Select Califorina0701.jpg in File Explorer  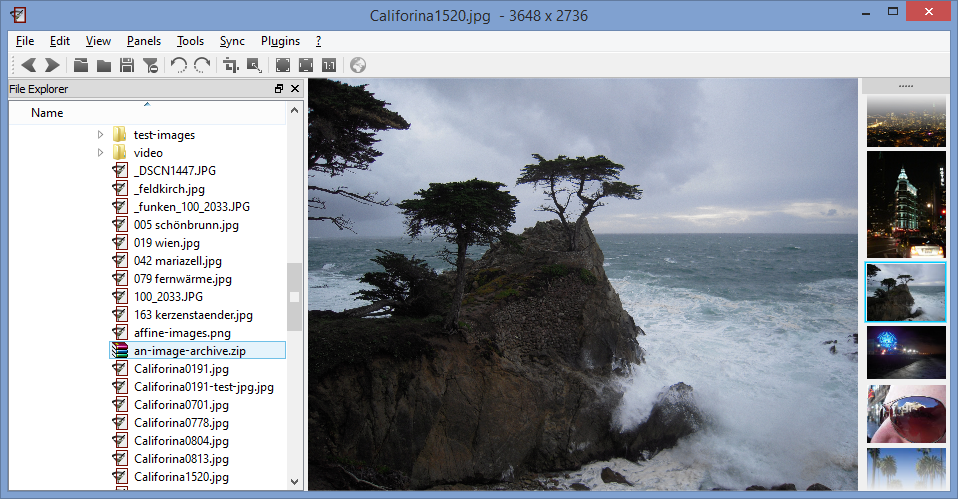(x=181, y=404)
